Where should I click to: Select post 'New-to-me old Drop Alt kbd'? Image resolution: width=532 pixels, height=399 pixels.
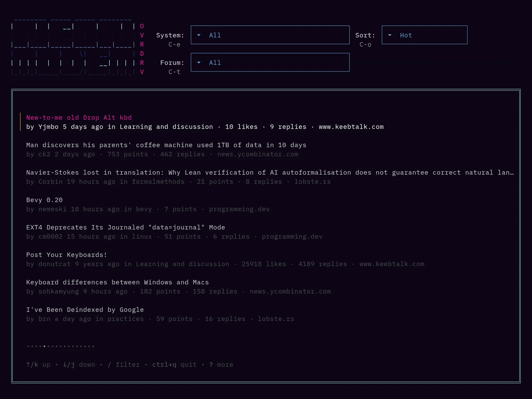click(79, 118)
